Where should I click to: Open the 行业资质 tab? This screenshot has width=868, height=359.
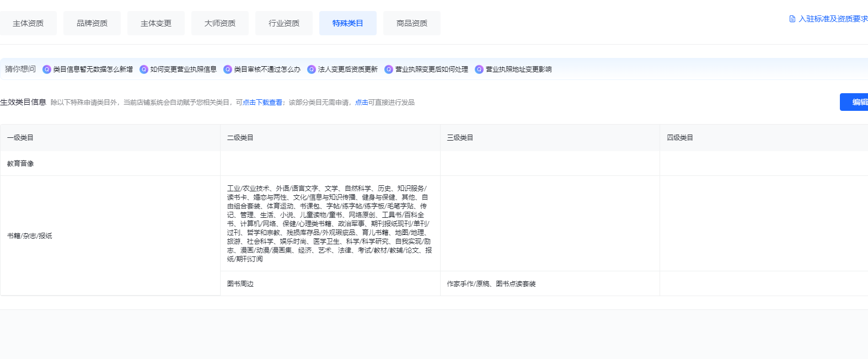pyautogui.click(x=284, y=23)
